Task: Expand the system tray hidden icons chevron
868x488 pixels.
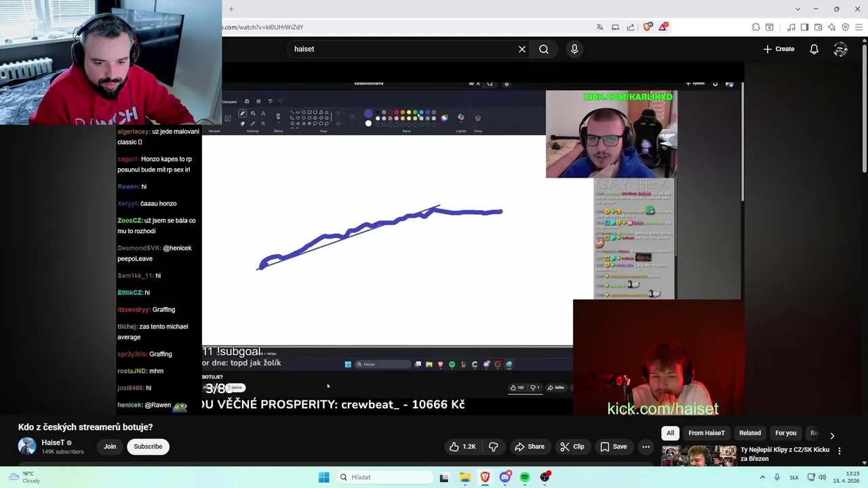Action: pyautogui.click(x=762, y=477)
